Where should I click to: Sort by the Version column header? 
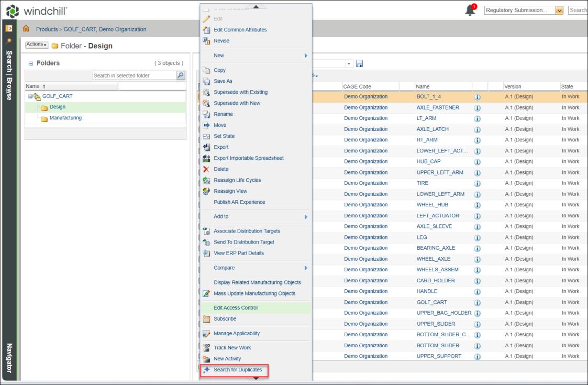pos(513,86)
